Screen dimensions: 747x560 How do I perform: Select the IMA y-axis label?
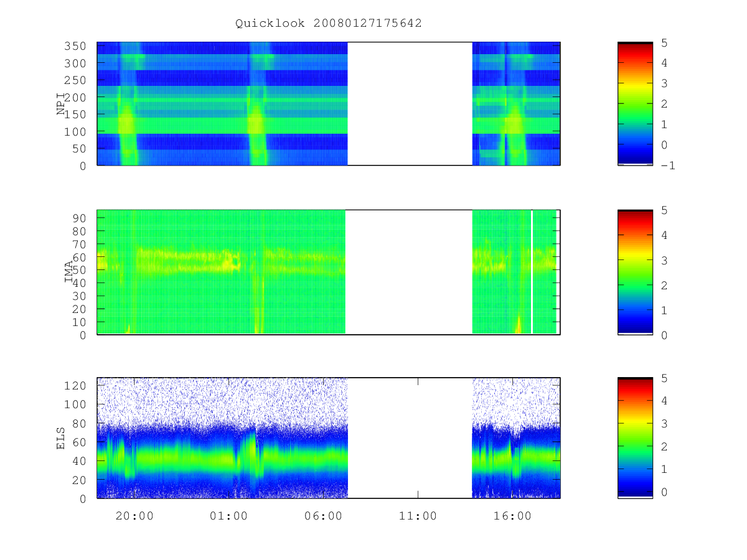pyautogui.click(x=68, y=273)
